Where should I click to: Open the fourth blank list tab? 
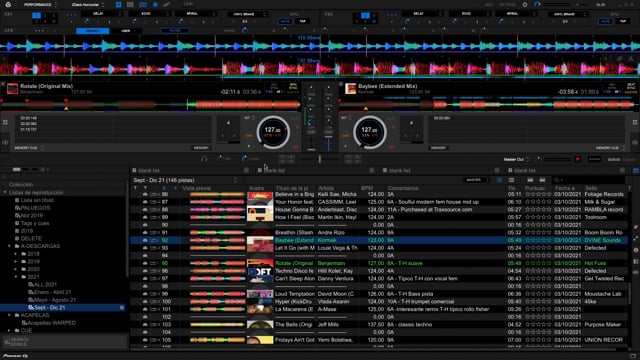click(525, 171)
